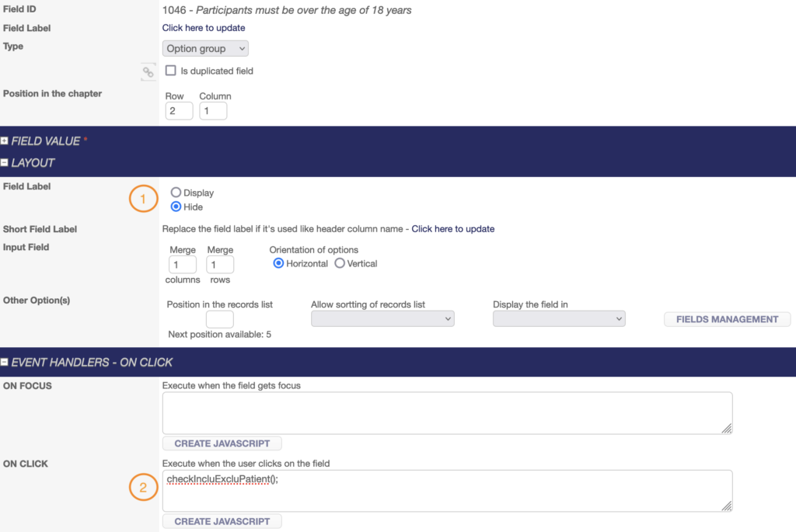Click CREATE JAVASCRIPT under ON FOCUS
Viewport: 796px width, 532px height.
pyautogui.click(x=222, y=443)
